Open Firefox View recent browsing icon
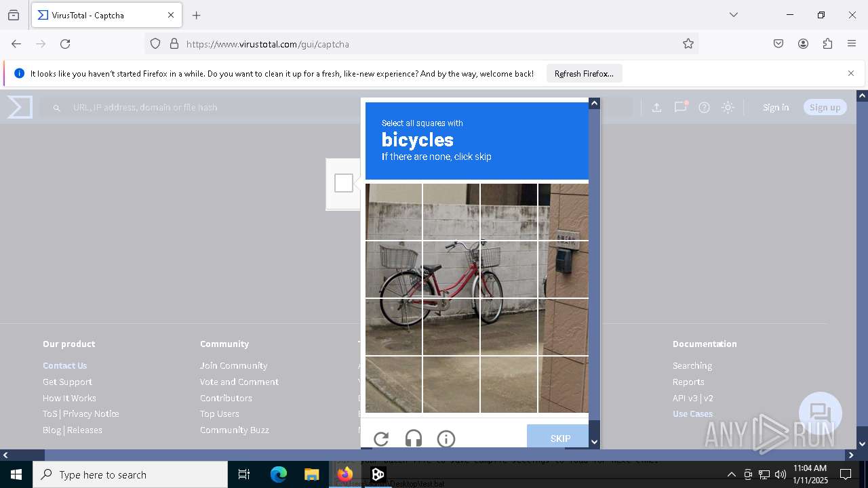 point(14,15)
